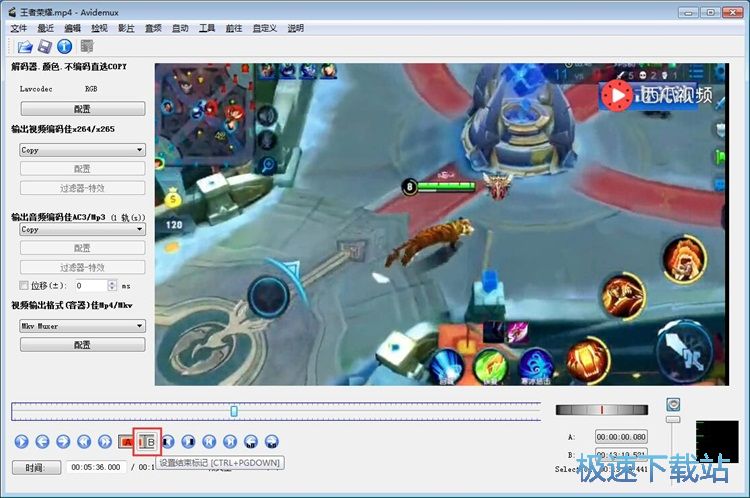Go to the previous black frame
Image resolution: width=750 pixels, height=498 pixels.
tap(168, 441)
